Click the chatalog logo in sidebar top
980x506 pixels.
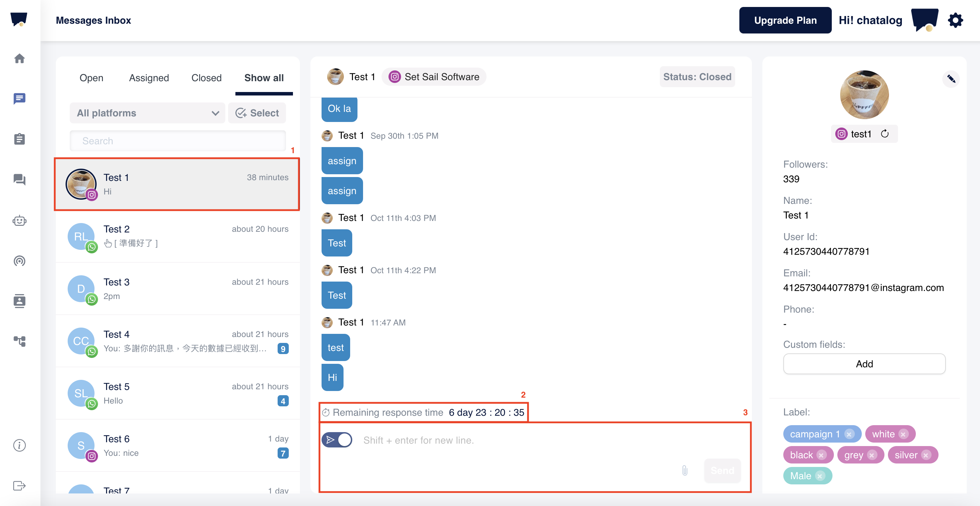pos(19,19)
